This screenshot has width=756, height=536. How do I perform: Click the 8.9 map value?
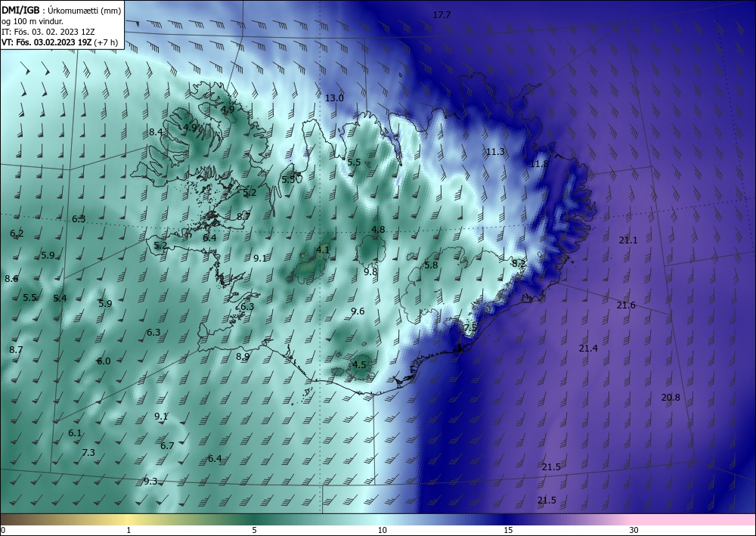pyautogui.click(x=243, y=357)
